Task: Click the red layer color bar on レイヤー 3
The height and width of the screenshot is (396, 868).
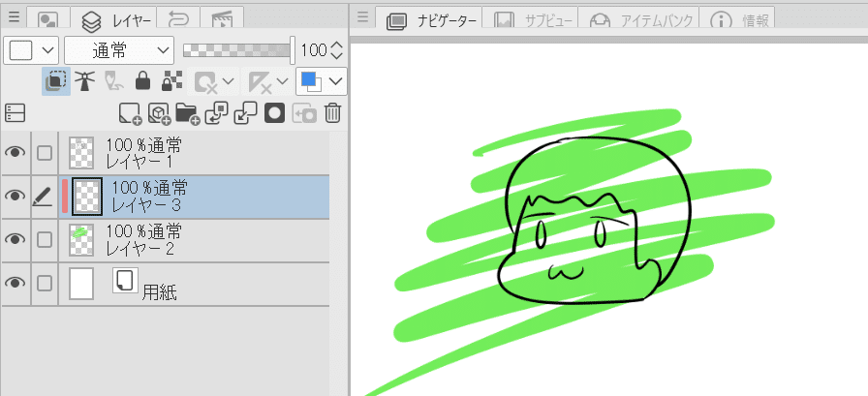Action: (65, 196)
